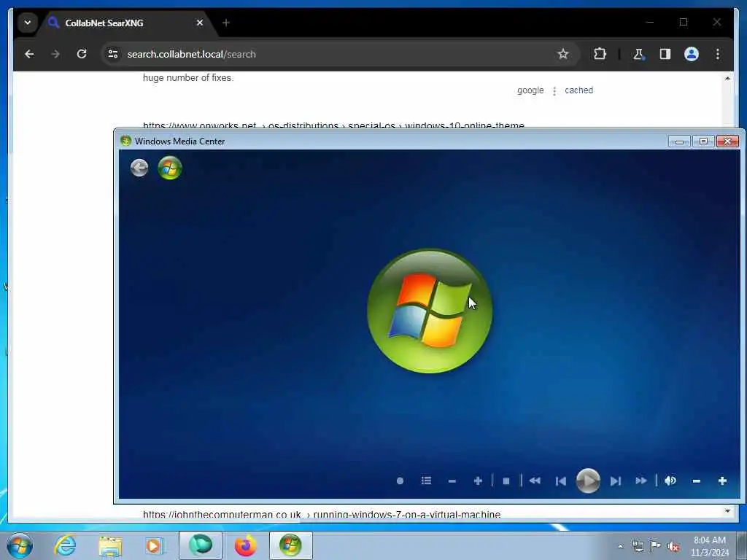Select the CollabNet SearXNG tab

coord(125,23)
